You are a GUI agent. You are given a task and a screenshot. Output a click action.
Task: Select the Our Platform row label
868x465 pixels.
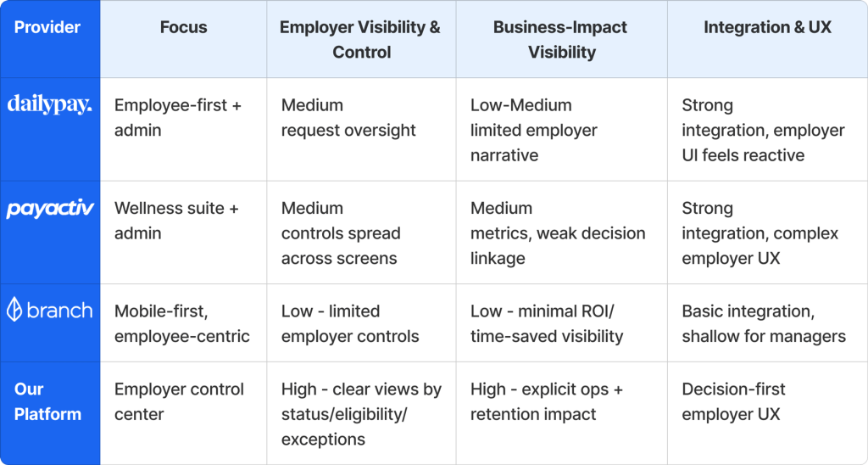pyautogui.click(x=47, y=401)
